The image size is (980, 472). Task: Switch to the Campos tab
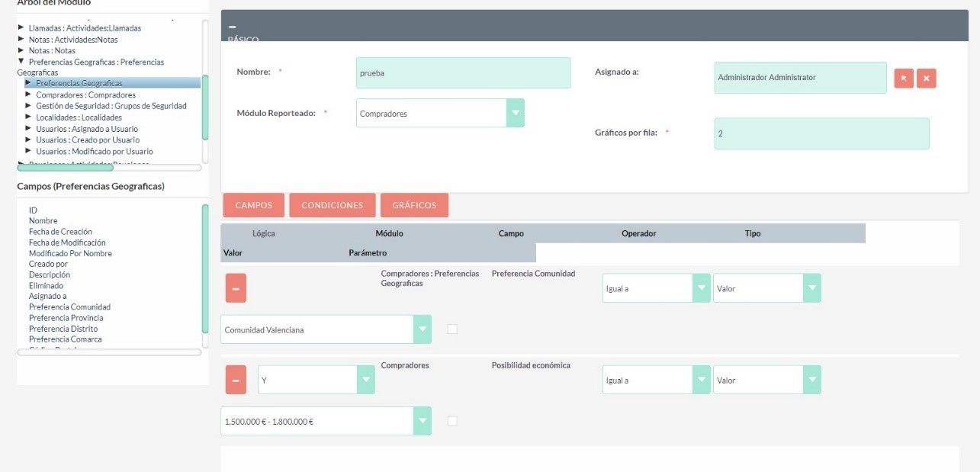pyautogui.click(x=253, y=206)
